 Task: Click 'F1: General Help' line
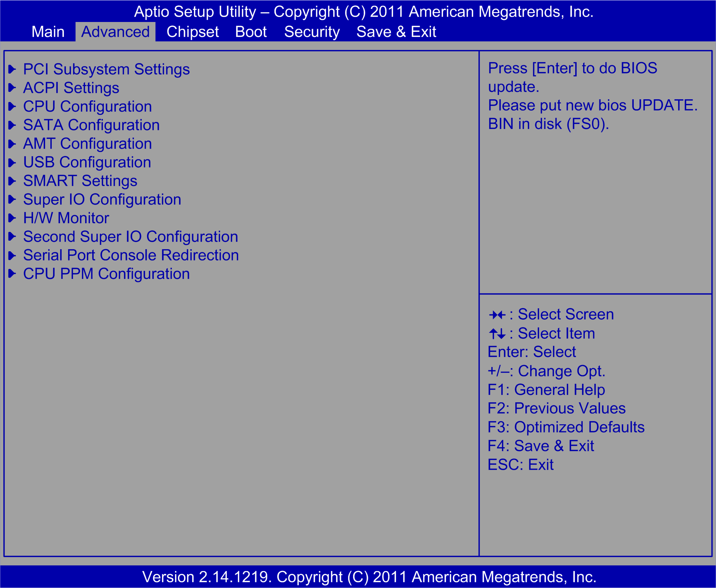coord(546,390)
